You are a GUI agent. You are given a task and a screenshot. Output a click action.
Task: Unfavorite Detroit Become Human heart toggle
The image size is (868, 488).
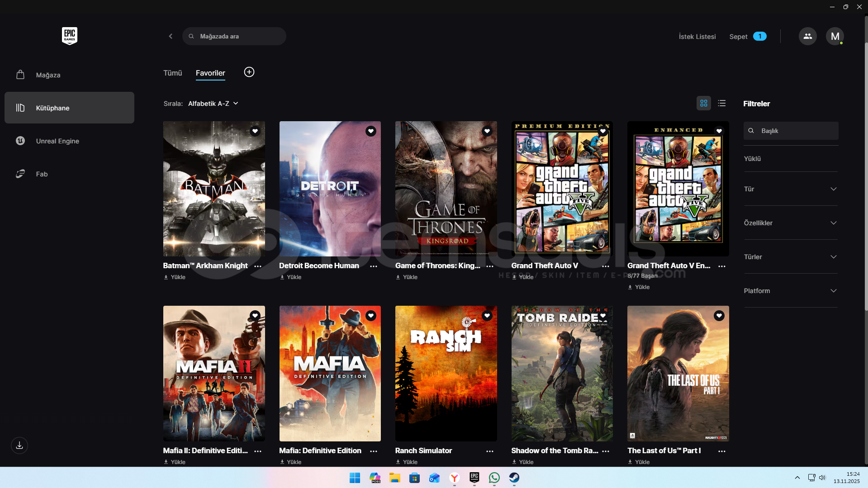(370, 131)
